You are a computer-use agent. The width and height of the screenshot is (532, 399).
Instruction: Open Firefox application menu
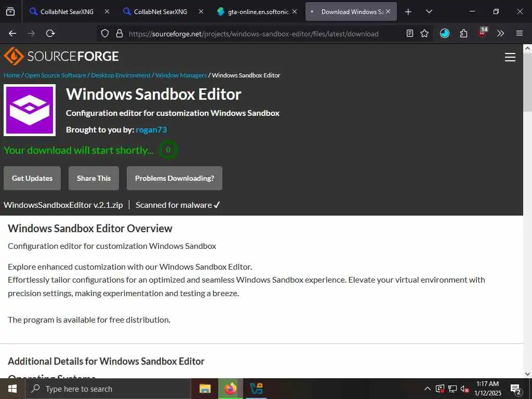pos(520,33)
